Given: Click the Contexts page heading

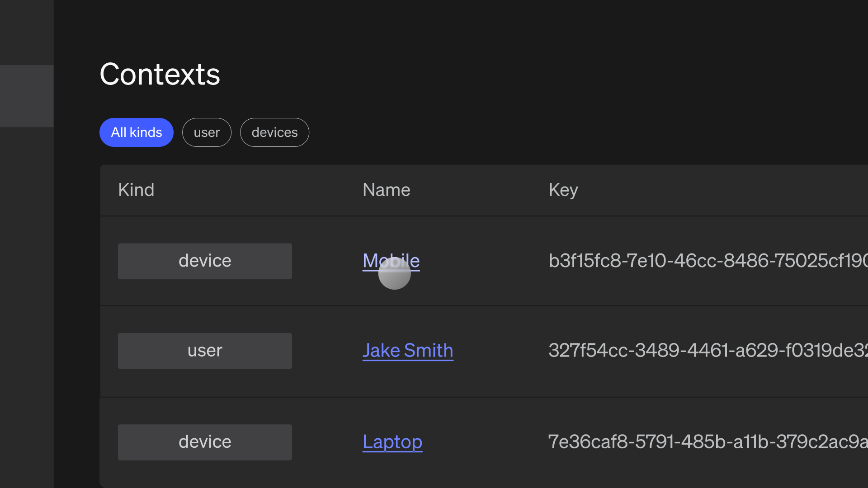Looking at the screenshot, I should click(x=160, y=75).
